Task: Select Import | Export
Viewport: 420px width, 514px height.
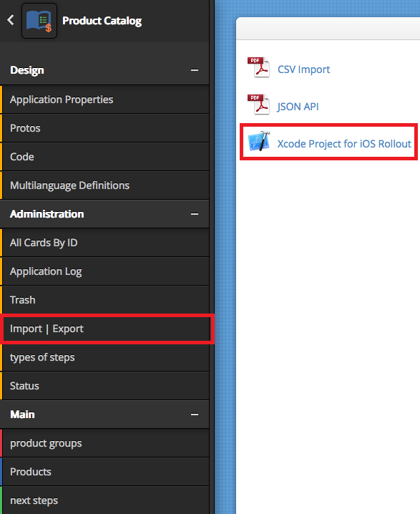Action: [104, 329]
